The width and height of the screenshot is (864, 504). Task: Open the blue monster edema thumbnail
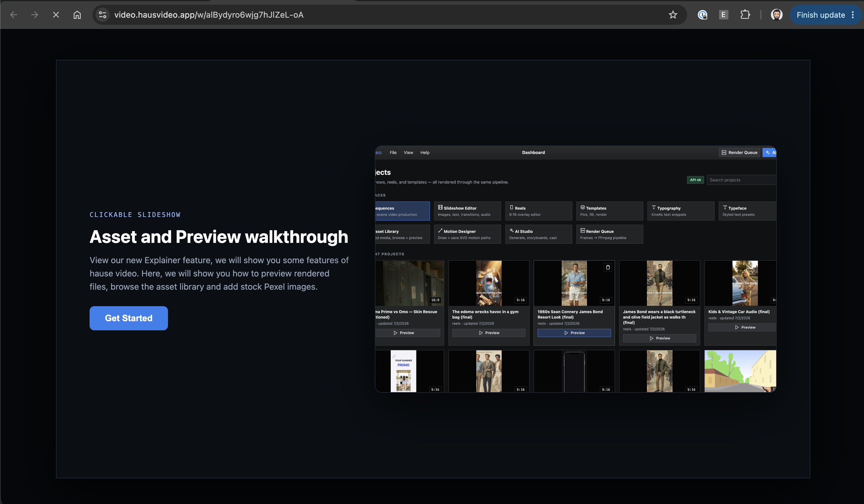coord(489,283)
